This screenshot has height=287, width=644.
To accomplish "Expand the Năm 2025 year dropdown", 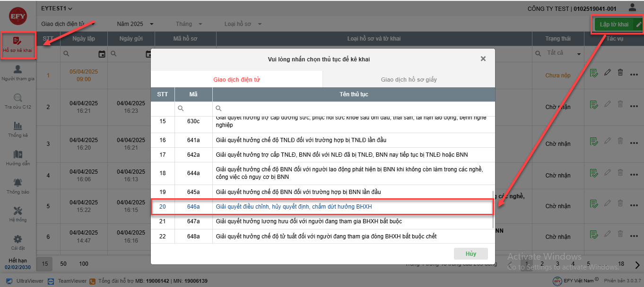I will point(135,24).
